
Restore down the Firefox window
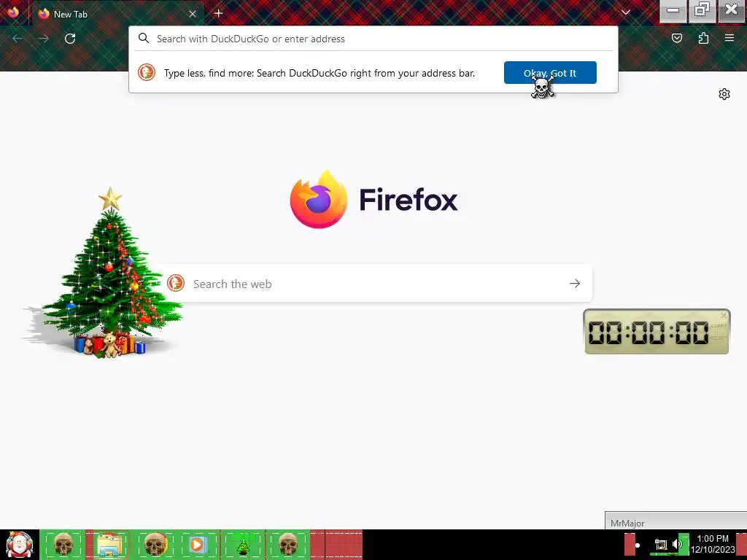point(702,10)
